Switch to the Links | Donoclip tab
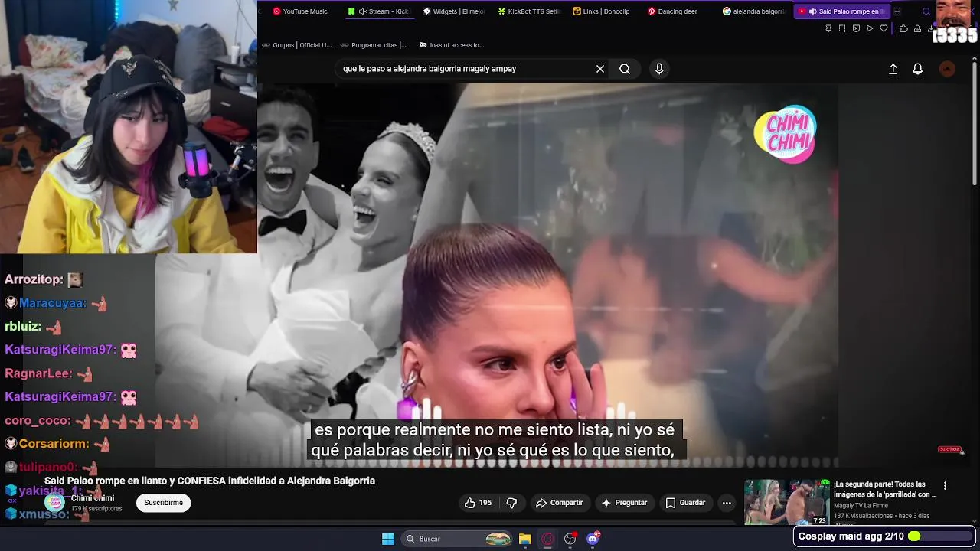 603,11
